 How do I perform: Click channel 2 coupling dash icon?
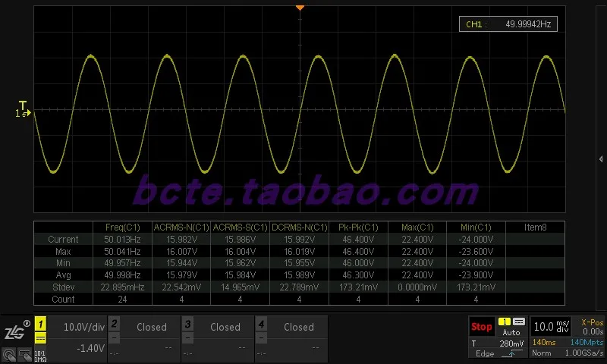(115, 338)
